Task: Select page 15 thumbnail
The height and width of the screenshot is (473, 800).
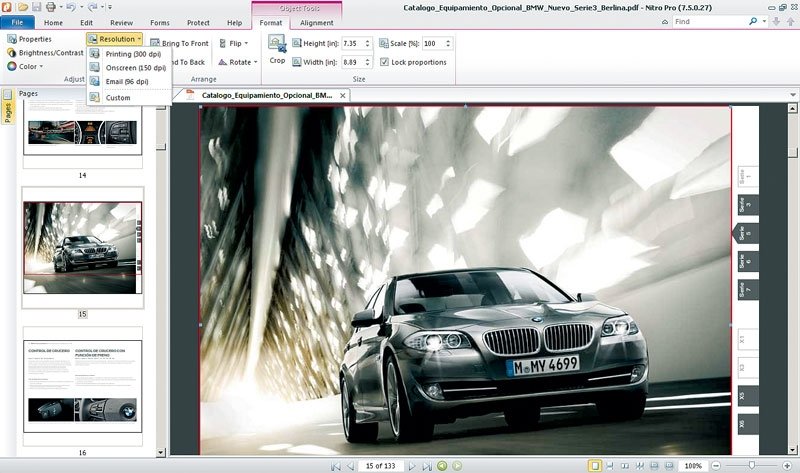Action: (x=83, y=247)
